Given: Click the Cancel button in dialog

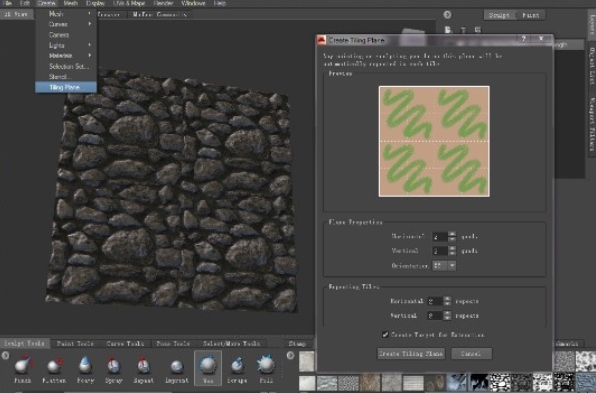Looking at the screenshot, I should point(471,353).
